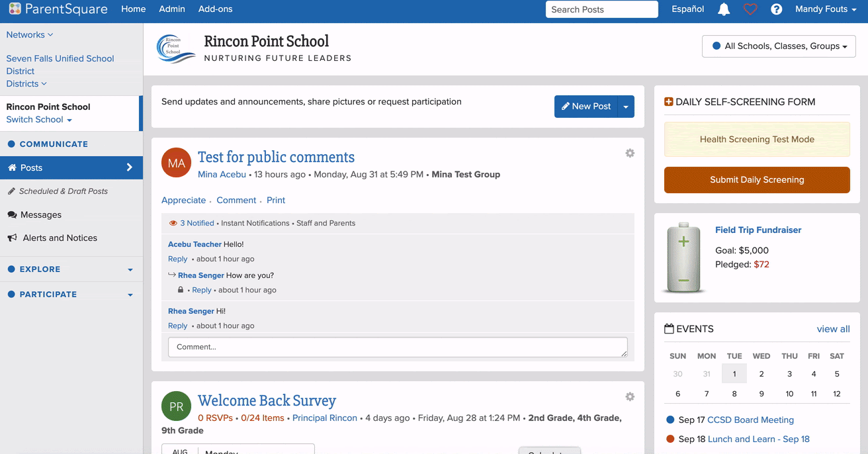Viewport: 868px width, 454px height.
Task: Click the speech bubble Messages icon
Action: (12, 215)
